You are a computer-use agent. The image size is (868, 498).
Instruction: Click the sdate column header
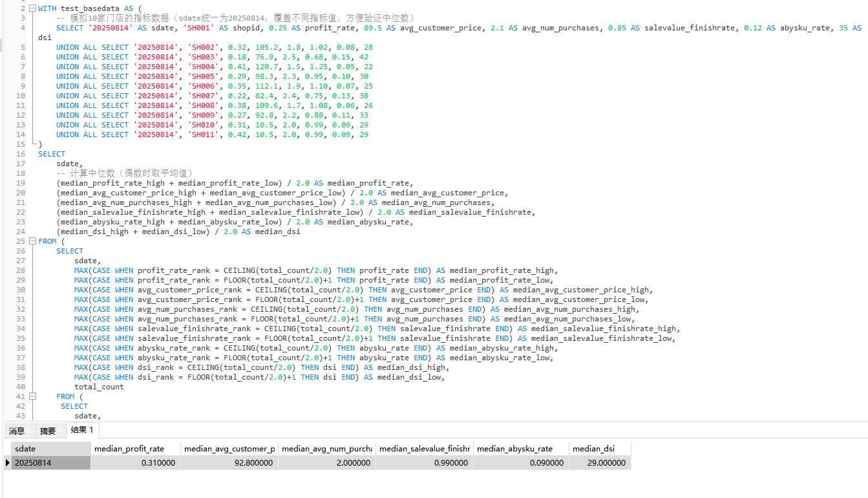(51, 448)
